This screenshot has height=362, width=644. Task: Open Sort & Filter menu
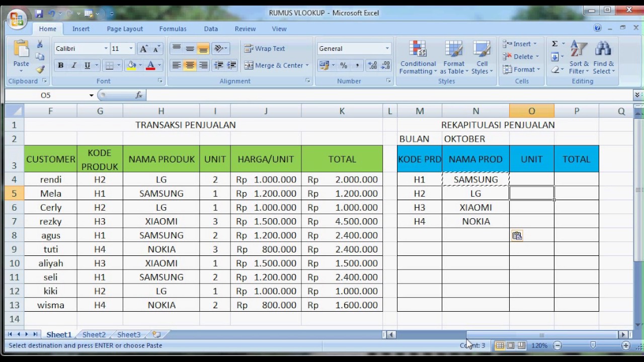579,57
